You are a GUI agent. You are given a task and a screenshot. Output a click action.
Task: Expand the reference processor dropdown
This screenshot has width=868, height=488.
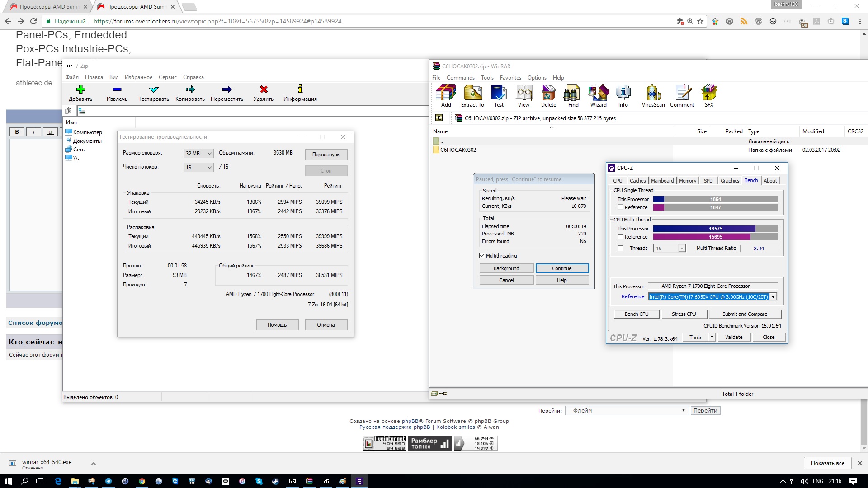pyautogui.click(x=774, y=297)
